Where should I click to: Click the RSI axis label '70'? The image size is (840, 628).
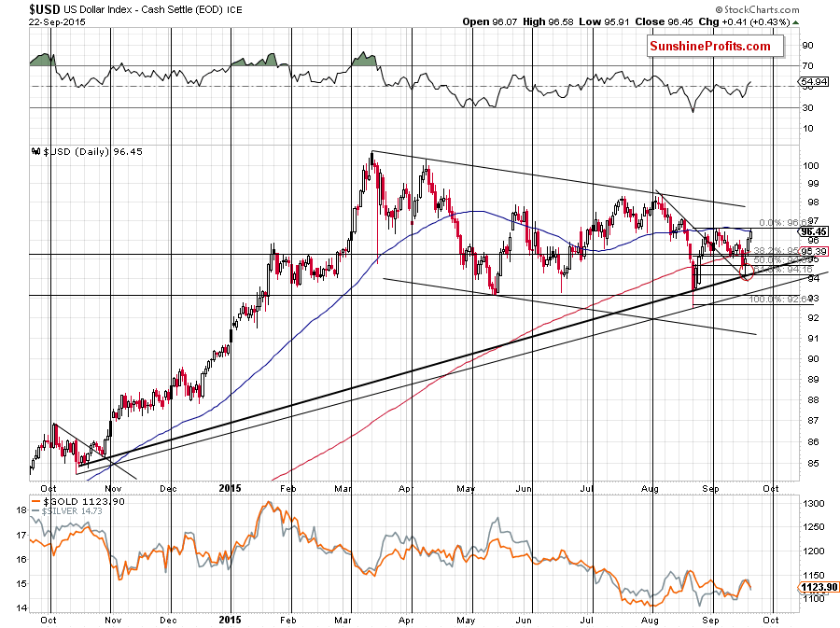pos(807,66)
